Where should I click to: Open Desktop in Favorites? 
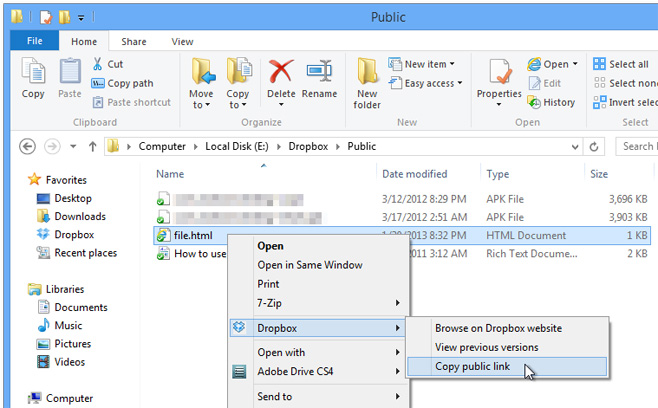pyautogui.click(x=73, y=198)
